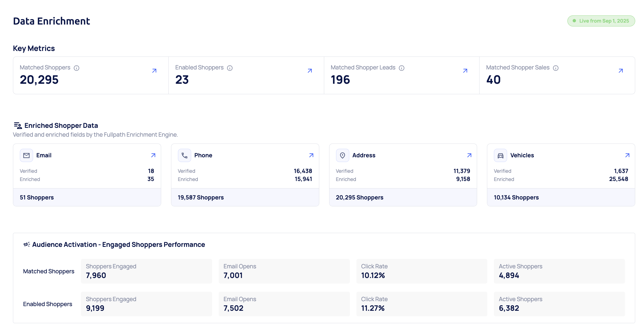Open Email card arrow link
The width and height of the screenshot is (644, 324).
click(x=153, y=155)
